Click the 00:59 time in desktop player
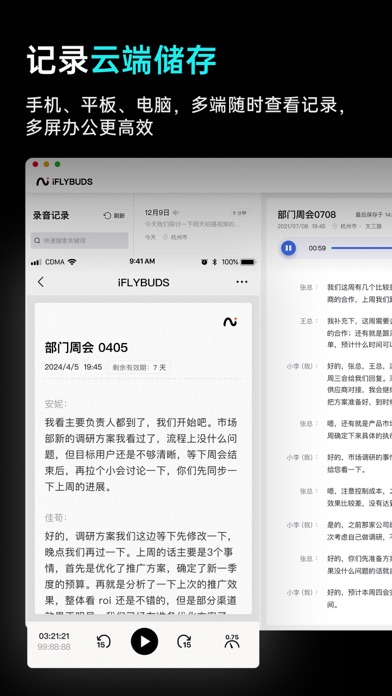 317,248
